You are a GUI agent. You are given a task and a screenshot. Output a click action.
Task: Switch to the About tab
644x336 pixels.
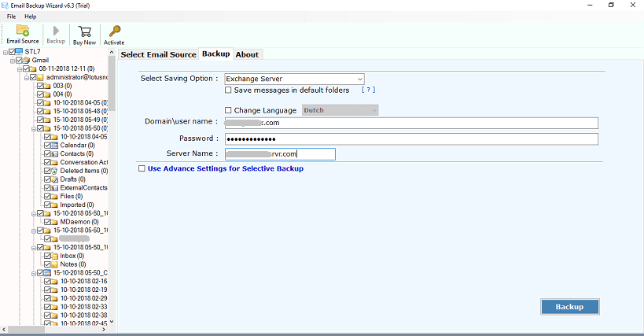coord(247,54)
